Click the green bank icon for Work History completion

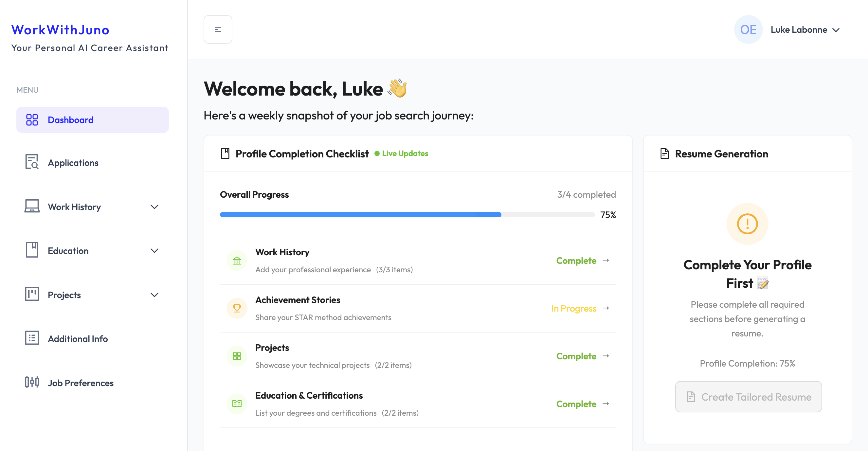(237, 260)
